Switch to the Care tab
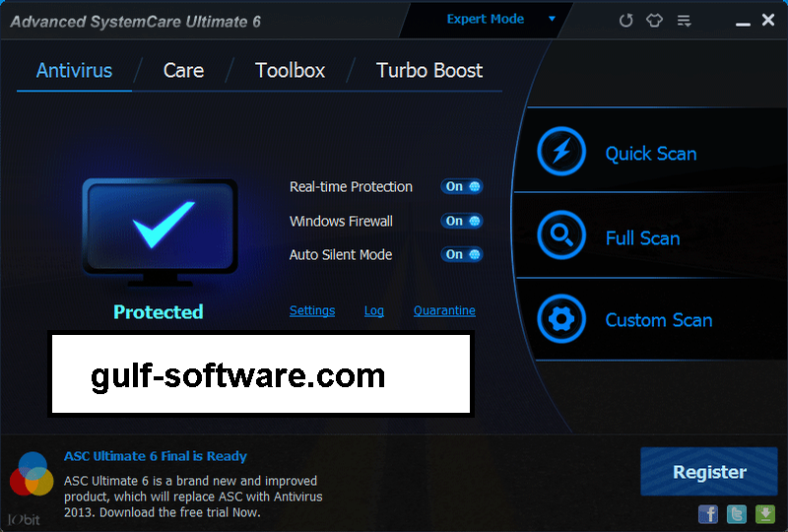 [x=183, y=70]
